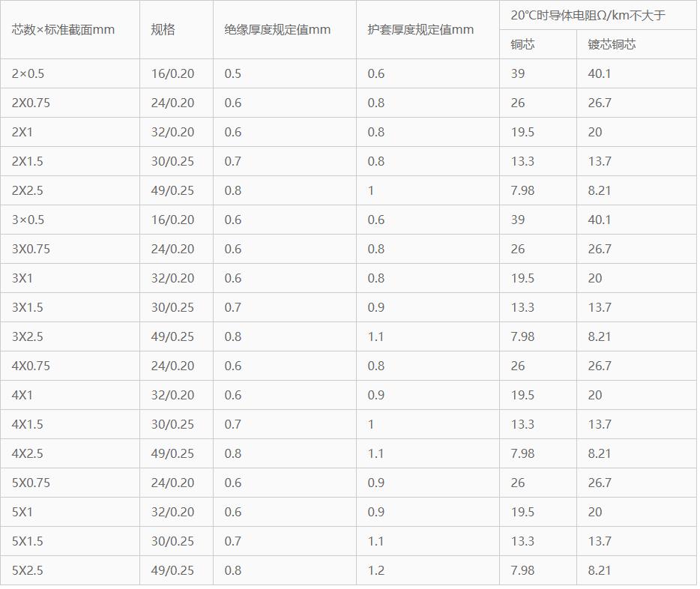The height and width of the screenshot is (589, 700).
Task: Click the 镀芯铜芯 sub-header cell
Action: tap(612, 44)
